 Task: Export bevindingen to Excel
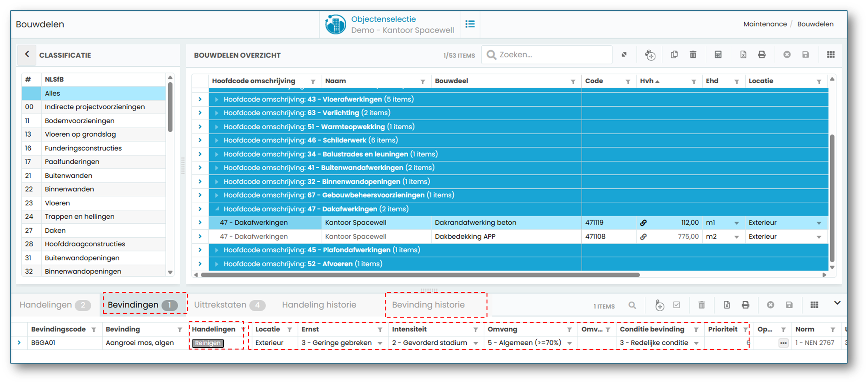[727, 305]
